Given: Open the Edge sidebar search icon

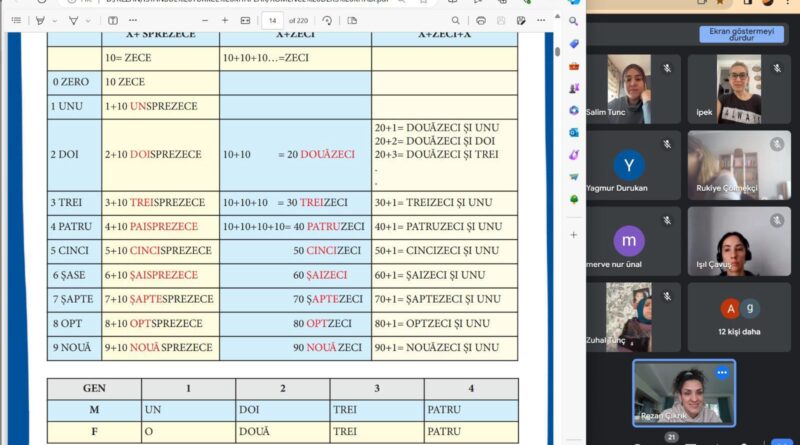Looking at the screenshot, I should point(573,20).
